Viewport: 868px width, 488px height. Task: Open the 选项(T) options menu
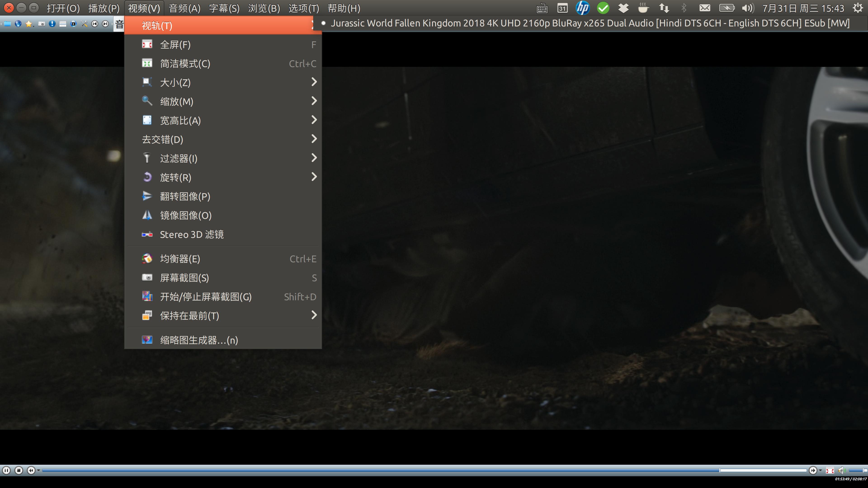(304, 8)
